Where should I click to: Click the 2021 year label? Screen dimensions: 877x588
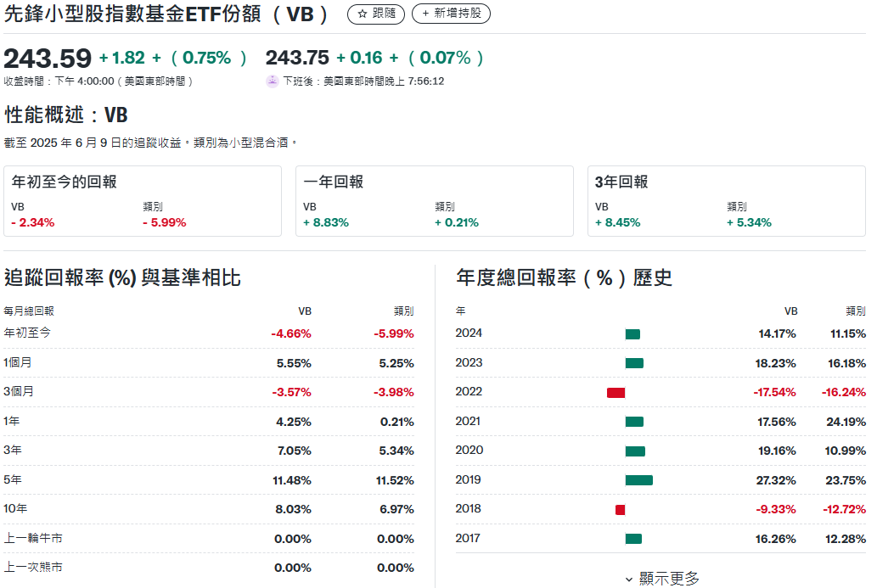coord(468,422)
